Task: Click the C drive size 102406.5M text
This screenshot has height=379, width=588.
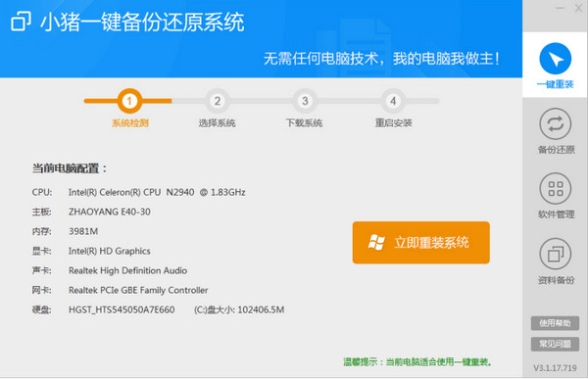Action: [239, 309]
